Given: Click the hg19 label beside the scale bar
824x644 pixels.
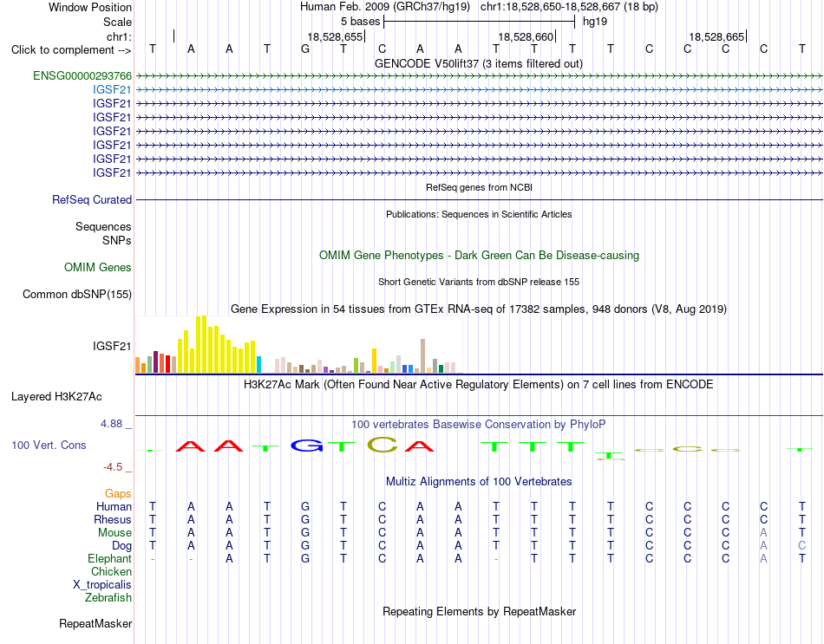Looking at the screenshot, I should coord(595,22).
